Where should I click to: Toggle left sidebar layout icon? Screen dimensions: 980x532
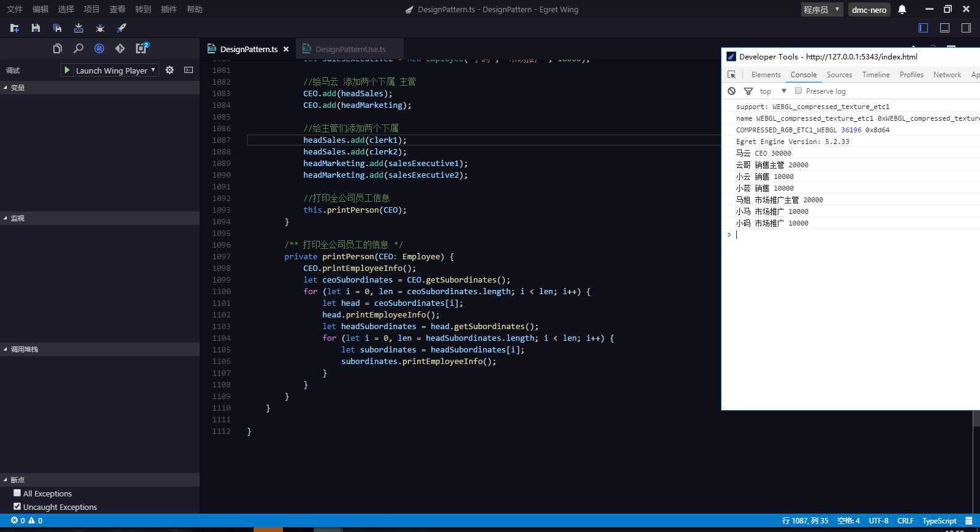(924, 28)
